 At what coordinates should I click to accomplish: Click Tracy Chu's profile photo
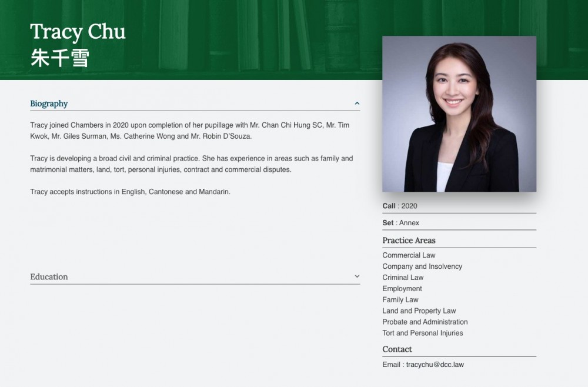click(459, 114)
